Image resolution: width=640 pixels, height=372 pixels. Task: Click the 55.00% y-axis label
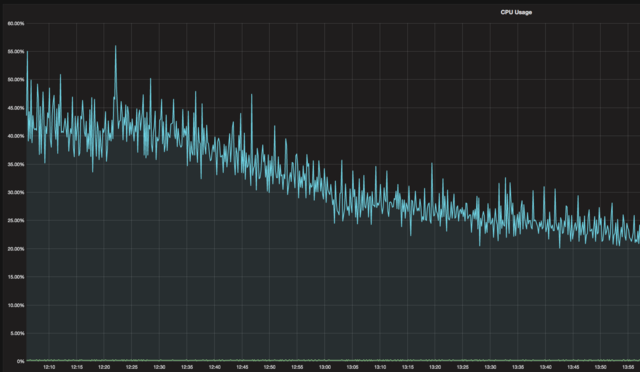tap(16, 52)
